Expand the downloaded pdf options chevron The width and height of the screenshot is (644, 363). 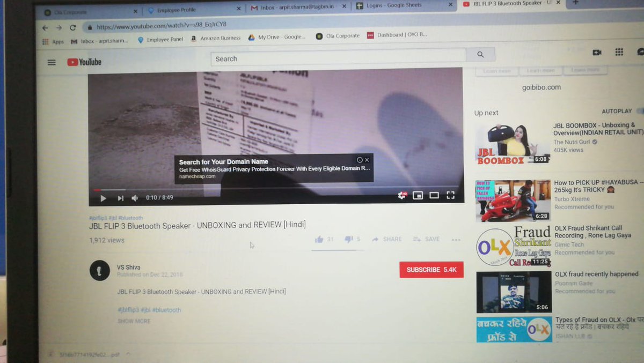click(x=128, y=355)
